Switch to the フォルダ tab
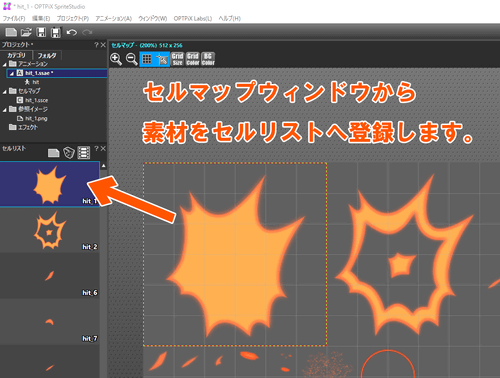Image resolution: width=500 pixels, height=378 pixels. point(46,55)
